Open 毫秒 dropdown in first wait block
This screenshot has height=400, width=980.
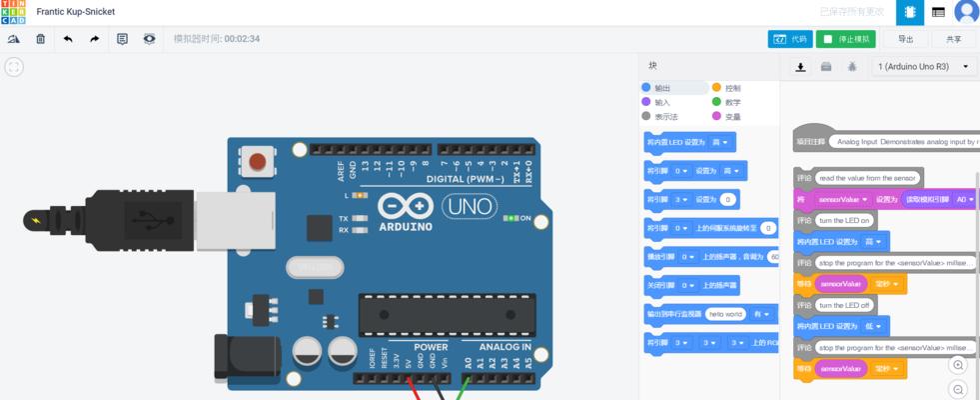click(886, 284)
